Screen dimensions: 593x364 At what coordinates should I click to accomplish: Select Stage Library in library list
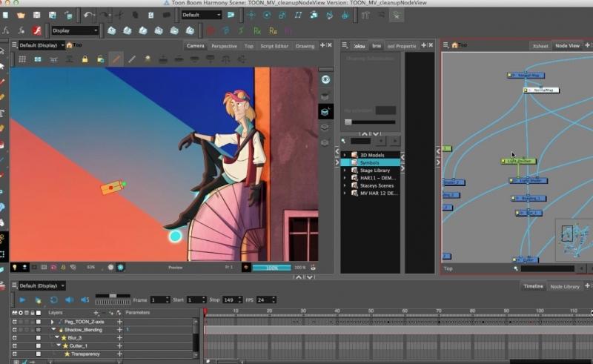374,171
